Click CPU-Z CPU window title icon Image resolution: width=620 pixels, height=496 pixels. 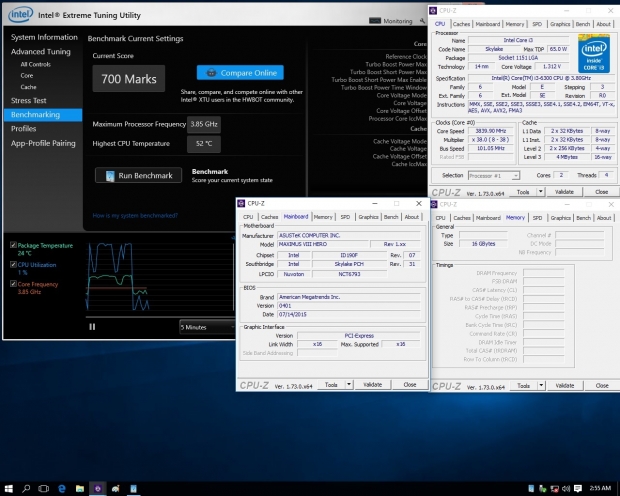coord(433,11)
